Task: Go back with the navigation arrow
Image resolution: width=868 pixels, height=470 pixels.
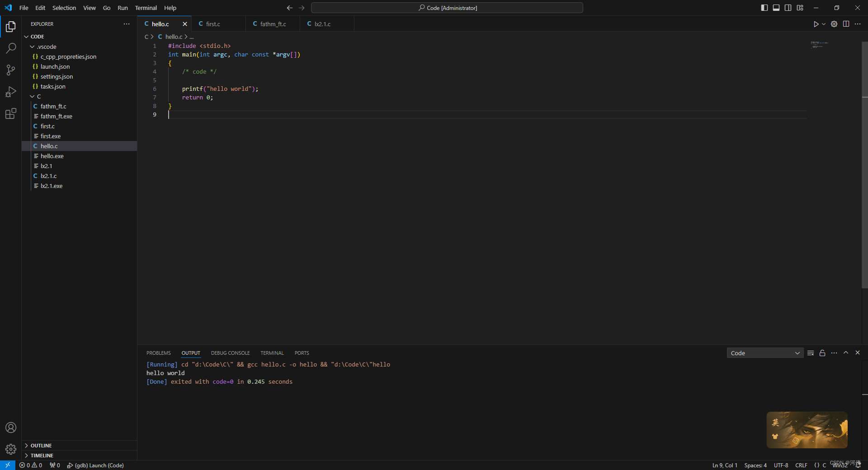Action: 290,8
